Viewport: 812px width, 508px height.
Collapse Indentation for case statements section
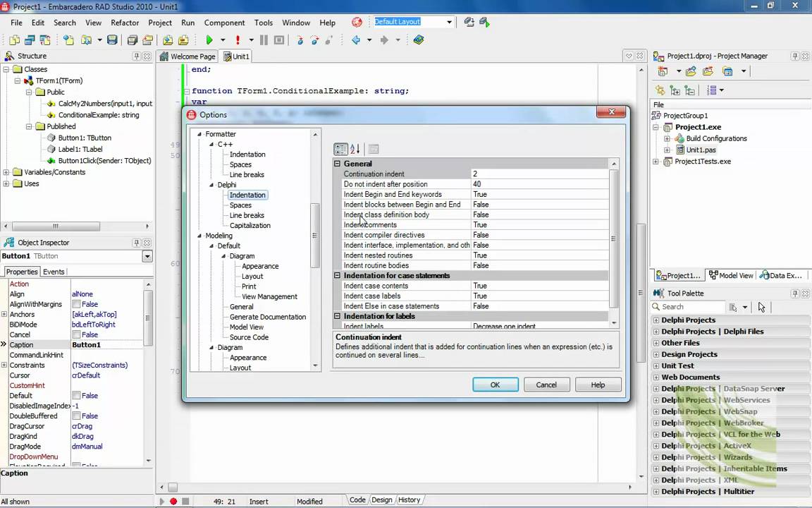pos(337,276)
